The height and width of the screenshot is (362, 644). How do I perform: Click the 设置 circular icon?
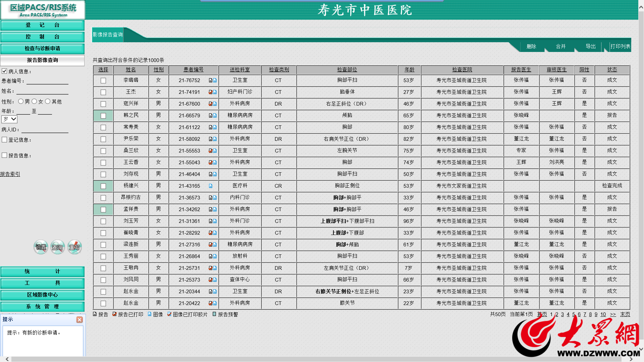41,247
